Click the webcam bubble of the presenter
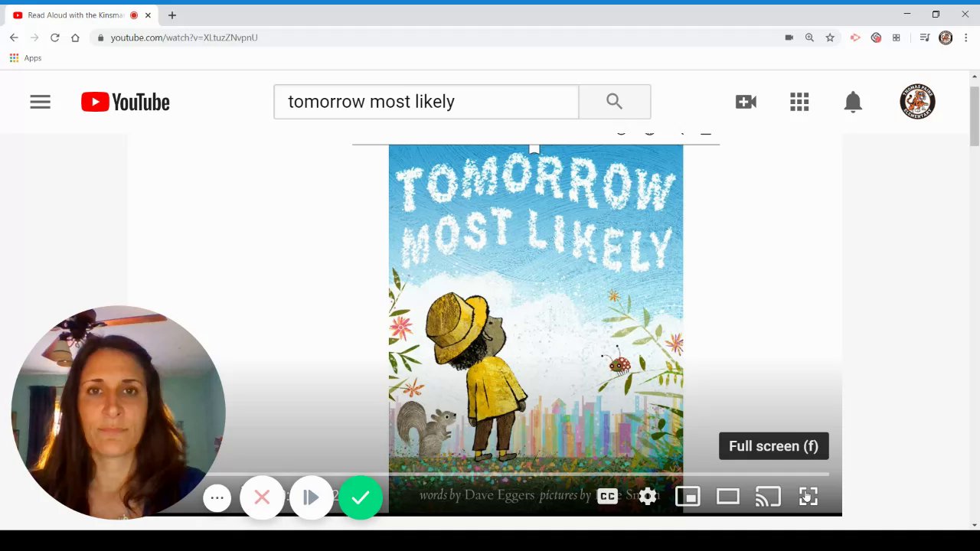Image resolution: width=980 pixels, height=551 pixels. (119, 412)
